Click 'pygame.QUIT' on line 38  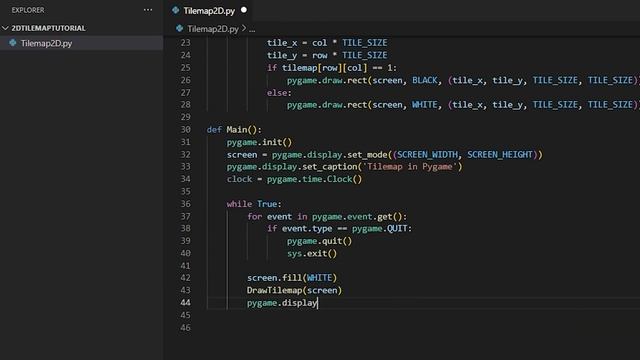[380, 229]
